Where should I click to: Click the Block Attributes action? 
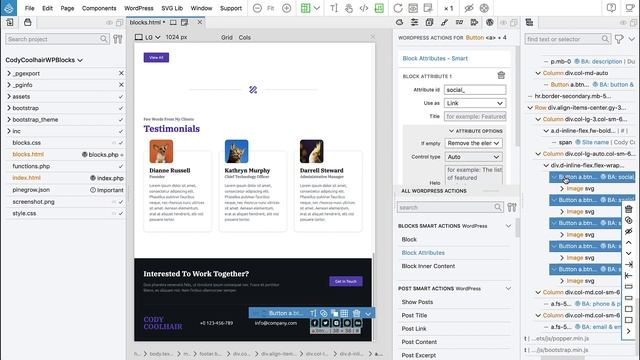(423, 253)
